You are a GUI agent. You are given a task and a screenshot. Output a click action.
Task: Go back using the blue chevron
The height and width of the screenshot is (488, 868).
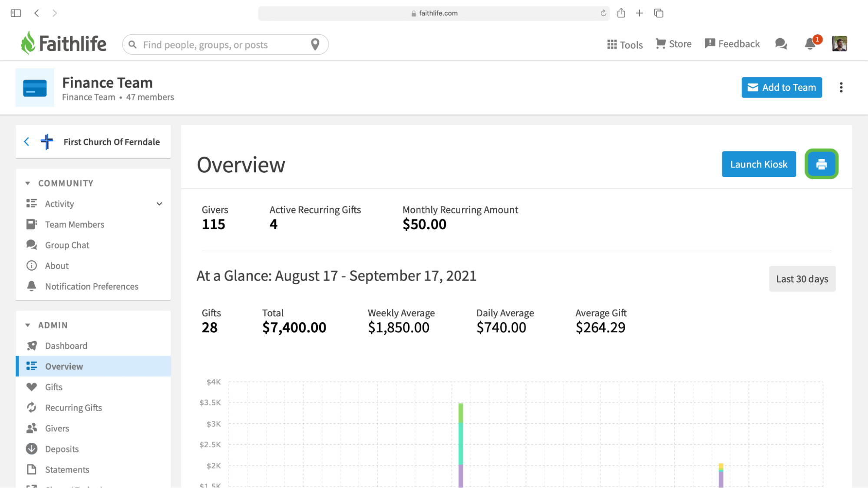click(26, 142)
